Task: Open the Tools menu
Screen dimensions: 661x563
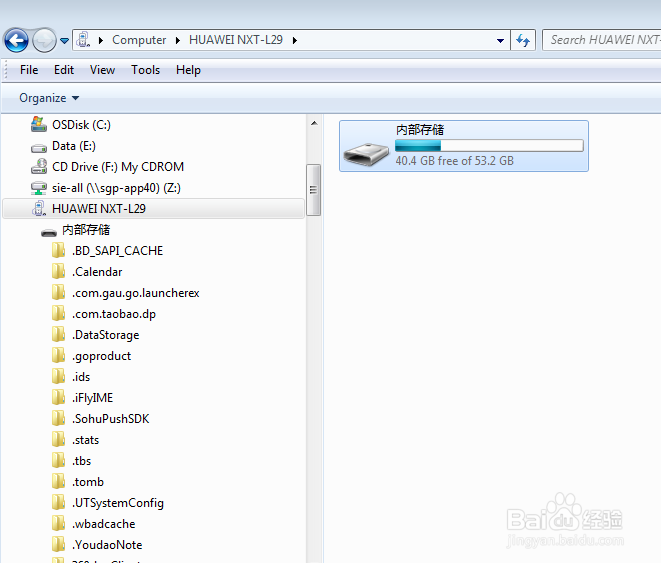Action: point(145,70)
